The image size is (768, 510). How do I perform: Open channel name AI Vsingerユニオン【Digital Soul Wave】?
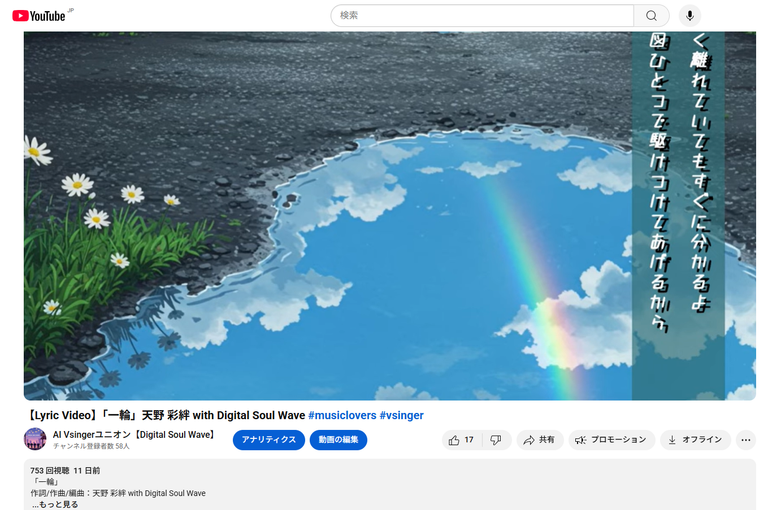[134, 435]
